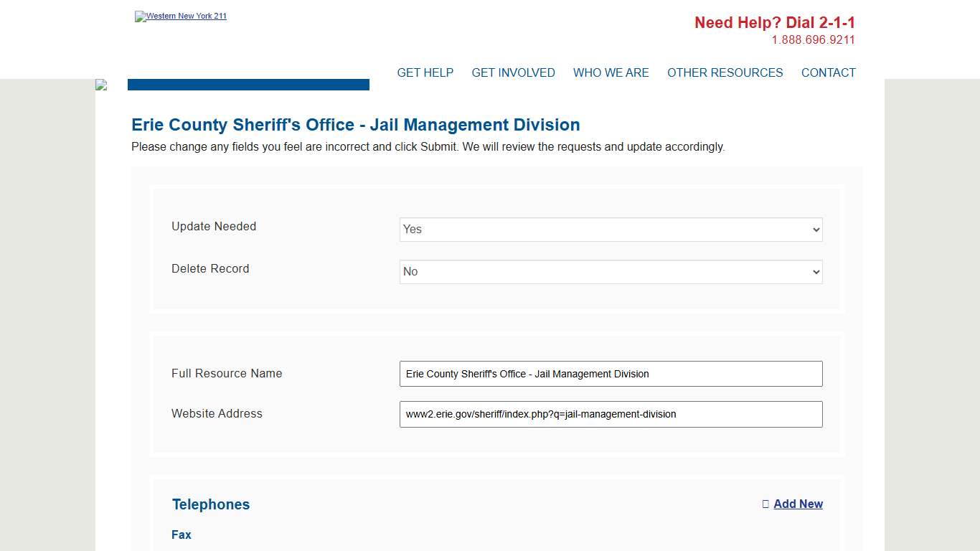The image size is (980, 551).
Task: Expand the Update Needed dropdown
Action: tap(611, 230)
